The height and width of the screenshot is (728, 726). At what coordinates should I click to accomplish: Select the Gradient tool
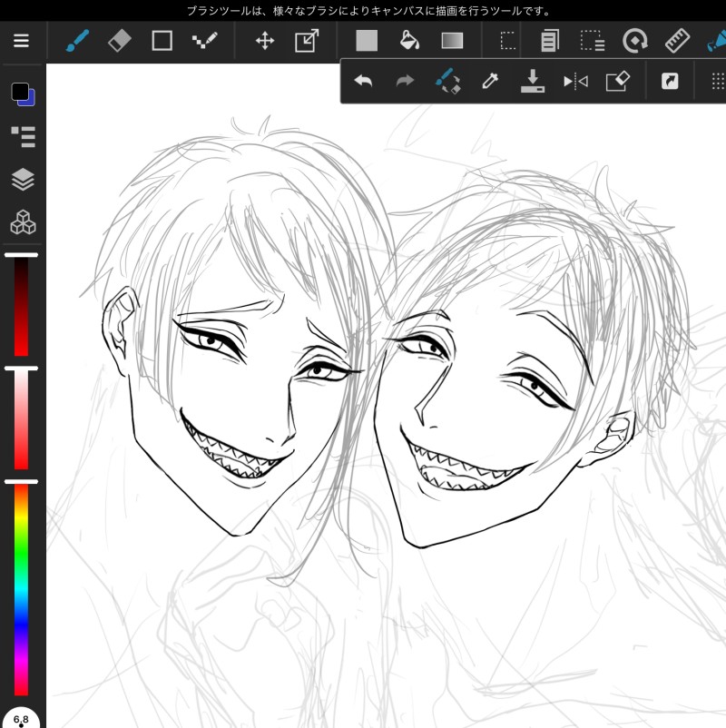pos(452,41)
